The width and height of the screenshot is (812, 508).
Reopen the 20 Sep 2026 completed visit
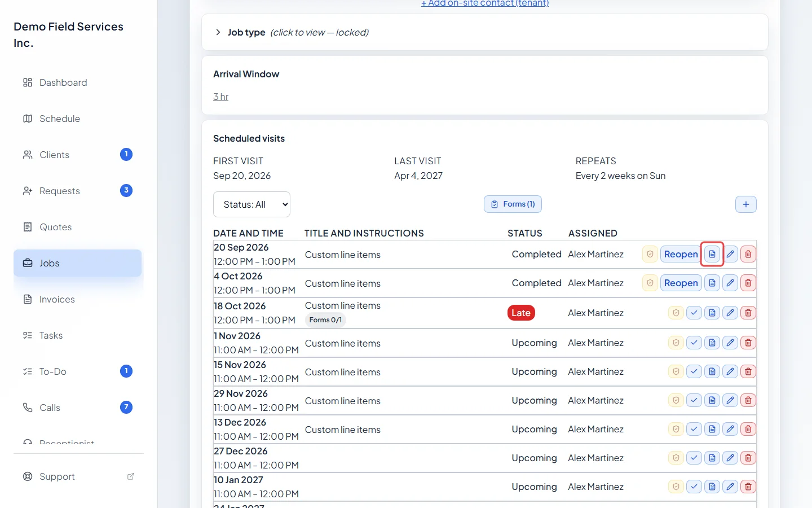click(681, 254)
